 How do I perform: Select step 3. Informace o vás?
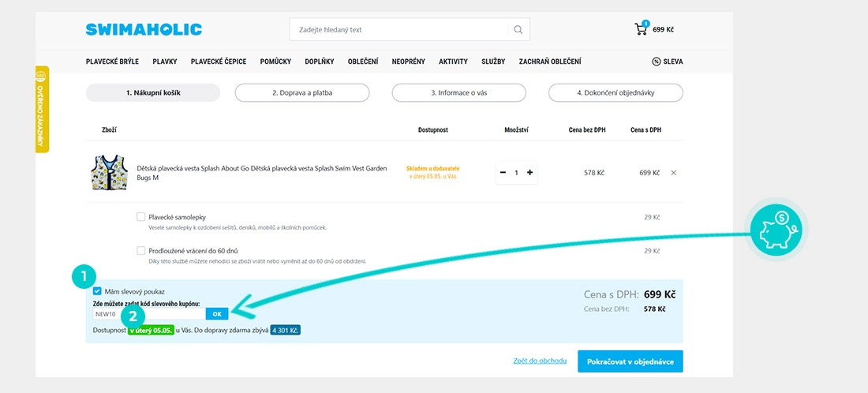tap(459, 93)
